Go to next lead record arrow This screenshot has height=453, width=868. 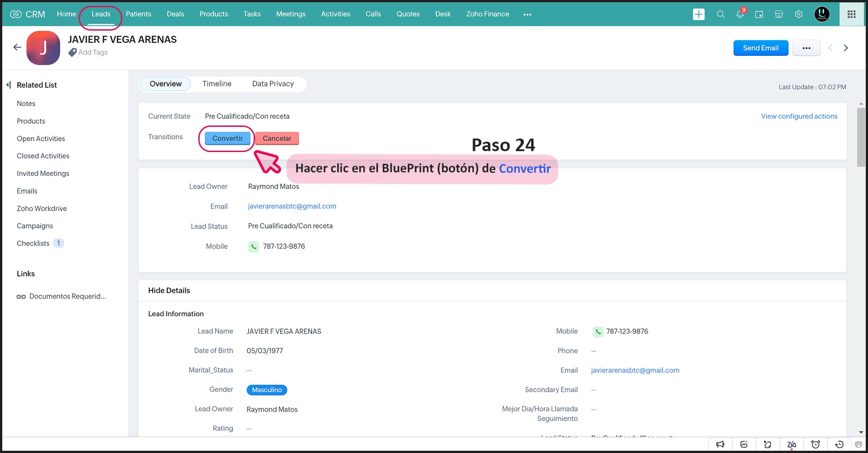coord(846,48)
